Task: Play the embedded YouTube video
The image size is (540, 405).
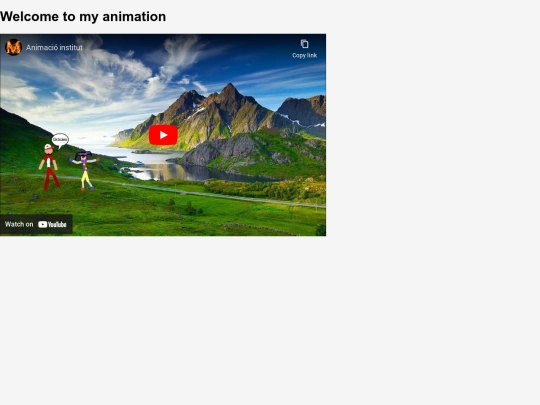Action: [163, 135]
